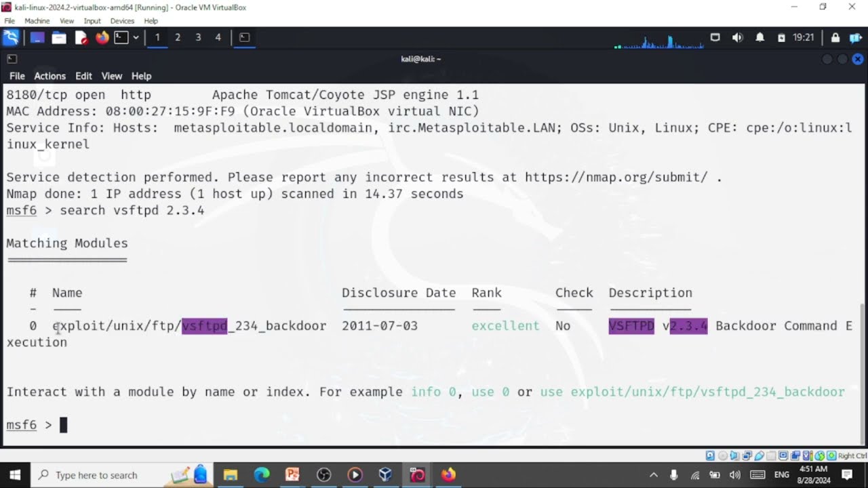The height and width of the screenshot is (488, 868).
Task: Switch to workspace 1
Action: pyautogui.click(x=157, y=37)
